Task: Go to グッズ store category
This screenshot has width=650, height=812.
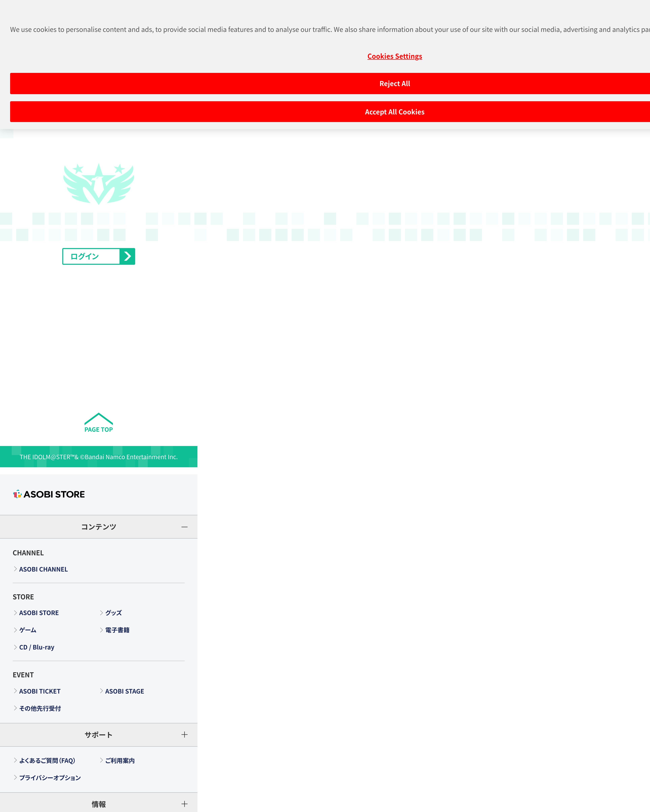Action: pos(113,613)
